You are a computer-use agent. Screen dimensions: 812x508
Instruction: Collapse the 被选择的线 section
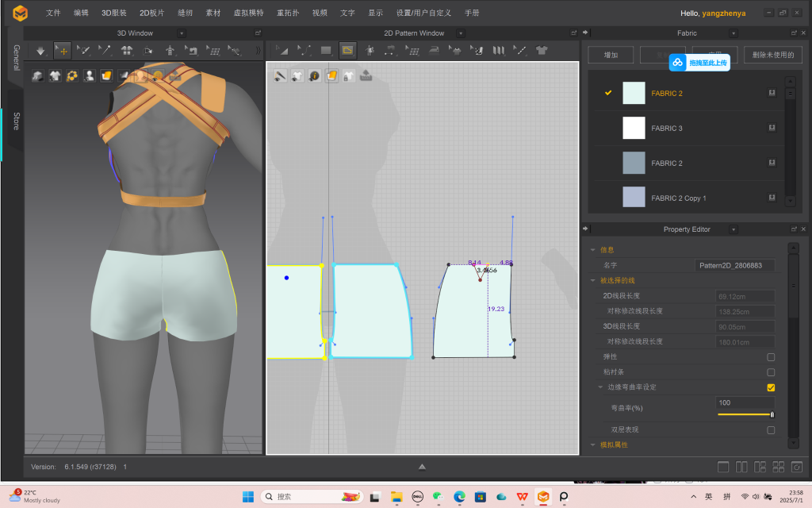point(593,280)
